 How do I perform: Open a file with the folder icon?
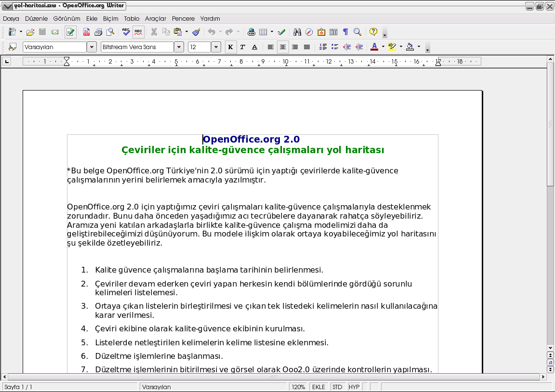[x=30, y=32]
